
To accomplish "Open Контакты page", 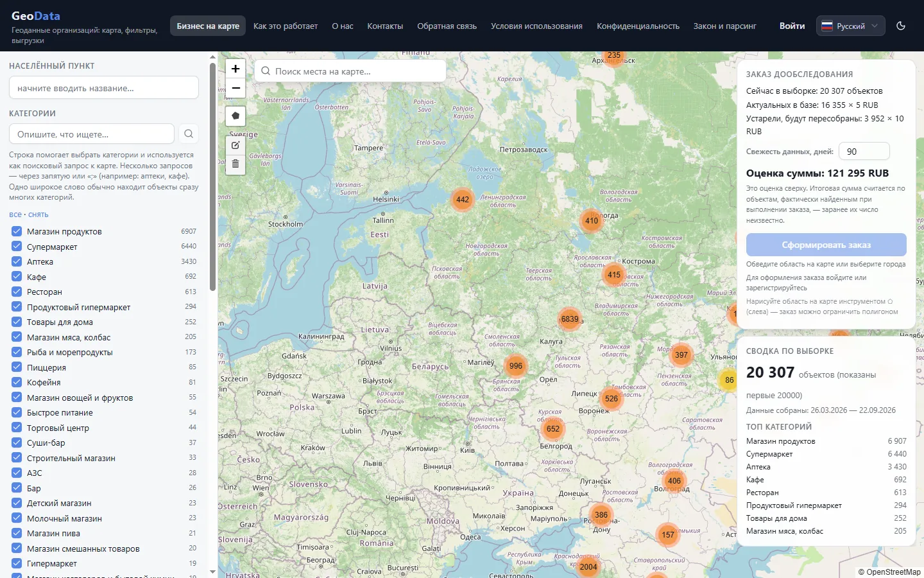I will coord(385,26).
